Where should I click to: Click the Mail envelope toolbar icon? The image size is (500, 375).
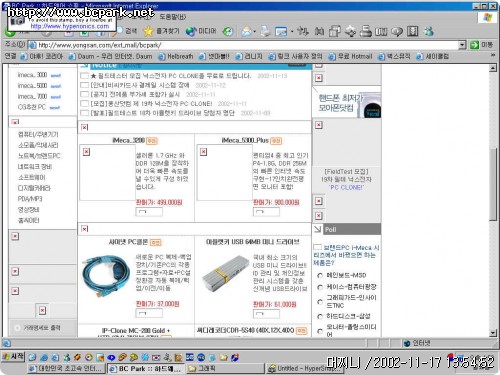tap(247, 31)
